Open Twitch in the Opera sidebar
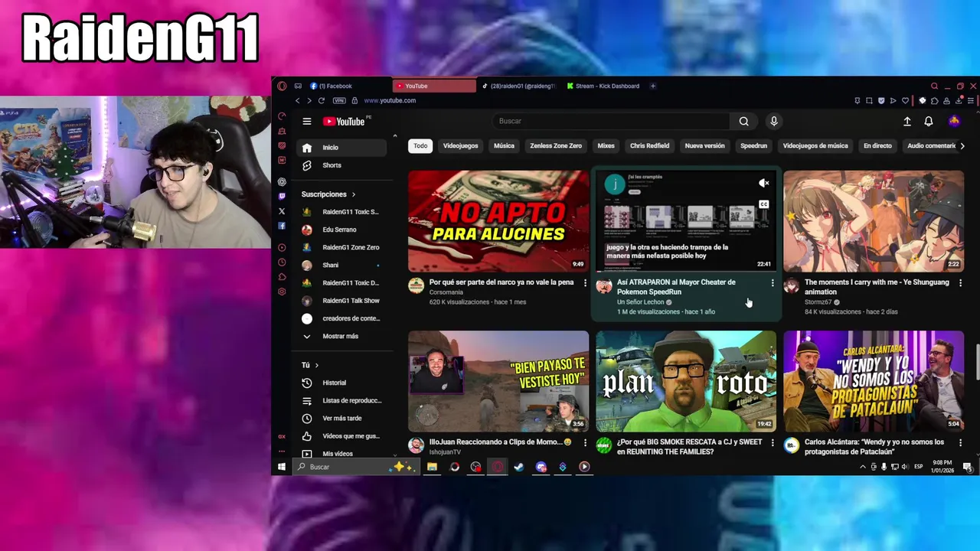 point(282,197)
